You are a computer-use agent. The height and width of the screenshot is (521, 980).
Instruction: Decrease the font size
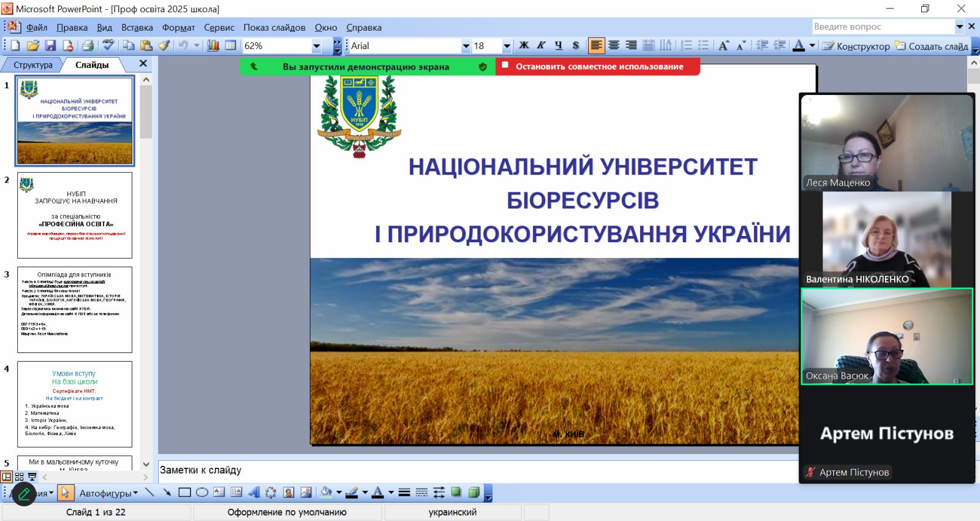(x=741, y=45)
